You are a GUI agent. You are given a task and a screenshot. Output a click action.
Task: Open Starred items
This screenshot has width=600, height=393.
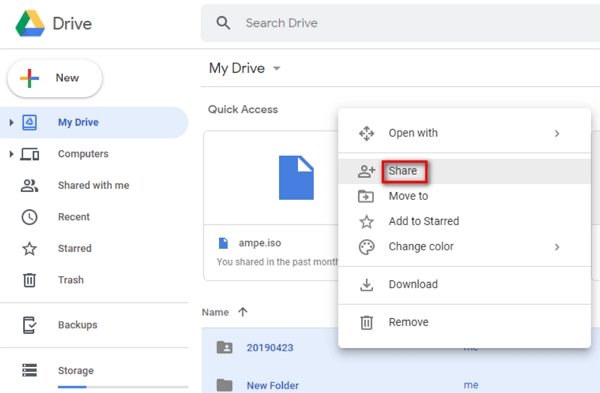coord(75,248)
